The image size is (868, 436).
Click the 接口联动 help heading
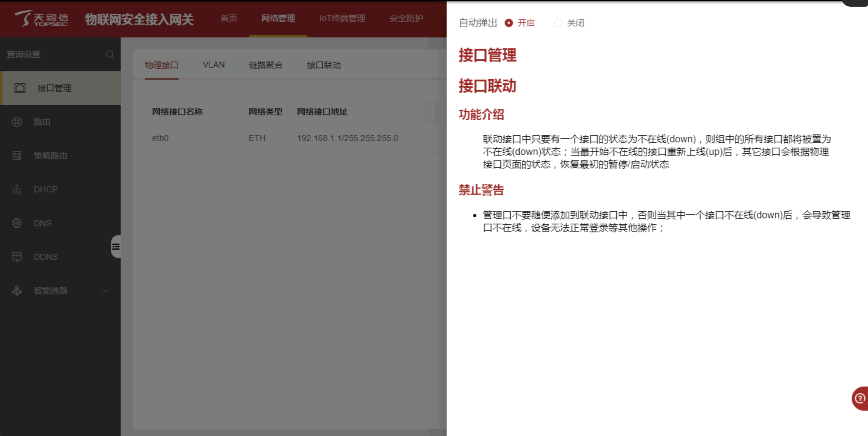[x=487, y=86]
